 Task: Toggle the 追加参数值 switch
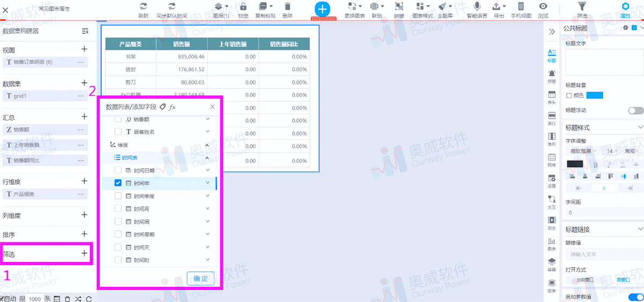[636, 297]
